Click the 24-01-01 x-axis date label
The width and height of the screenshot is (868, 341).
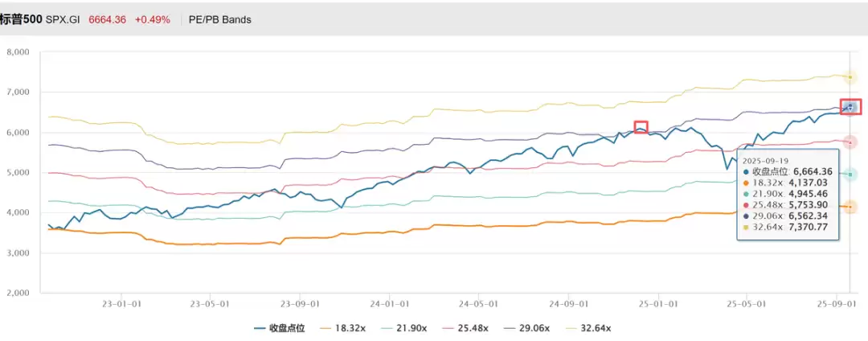tap(387, 304)
